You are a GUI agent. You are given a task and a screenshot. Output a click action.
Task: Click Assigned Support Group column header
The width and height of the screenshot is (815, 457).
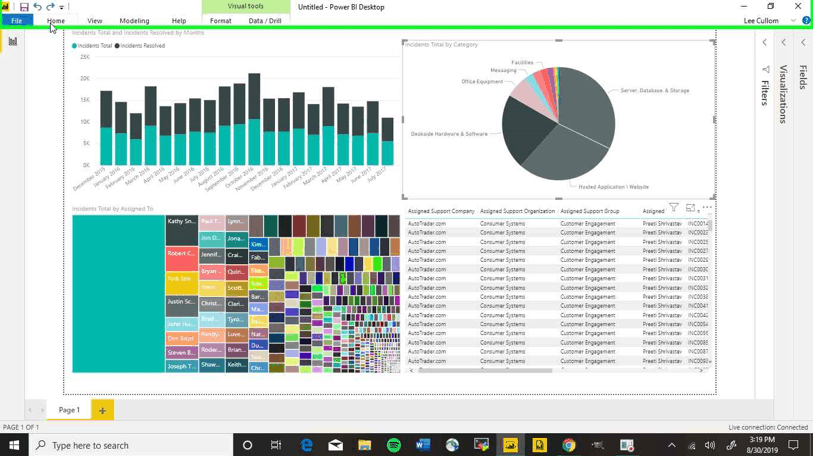[589, 211]
